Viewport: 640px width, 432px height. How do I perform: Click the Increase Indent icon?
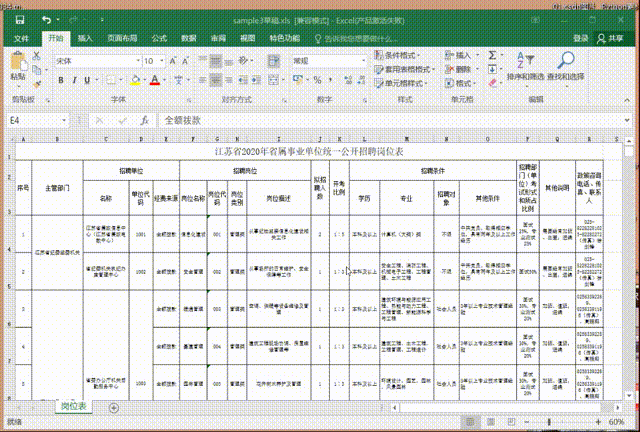click(x=256, y=80)
